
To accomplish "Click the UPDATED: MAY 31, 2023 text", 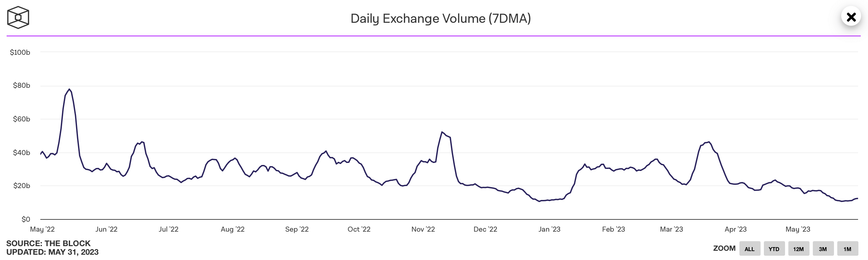I will [52, 252].
